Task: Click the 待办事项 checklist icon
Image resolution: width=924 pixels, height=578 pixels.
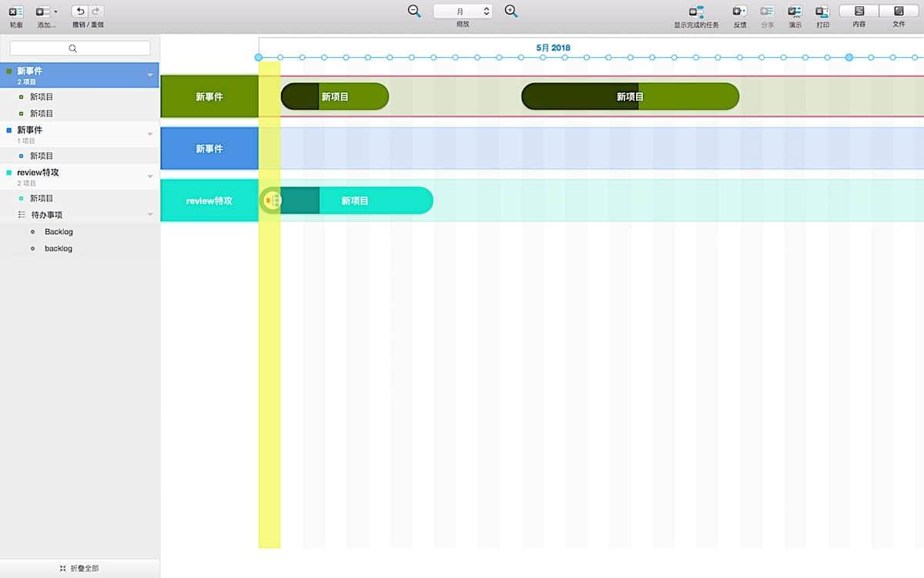Action: pyautogui.click(x=22, y=215)
